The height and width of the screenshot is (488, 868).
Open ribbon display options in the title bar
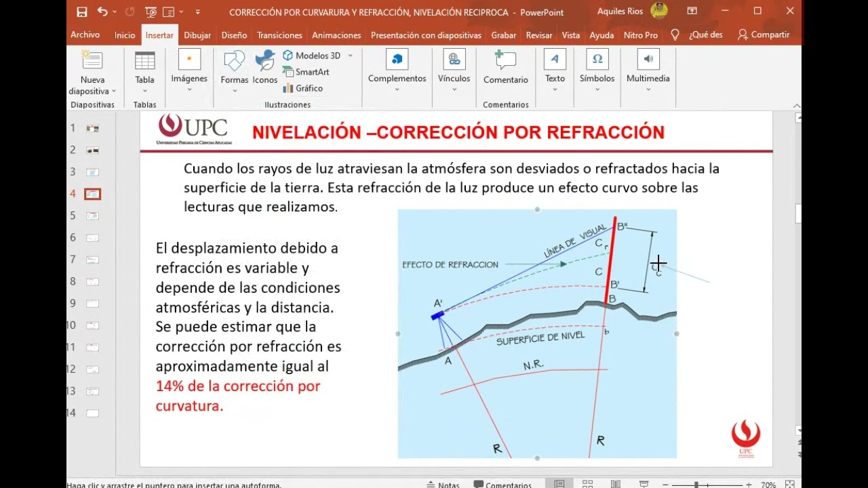692,12
